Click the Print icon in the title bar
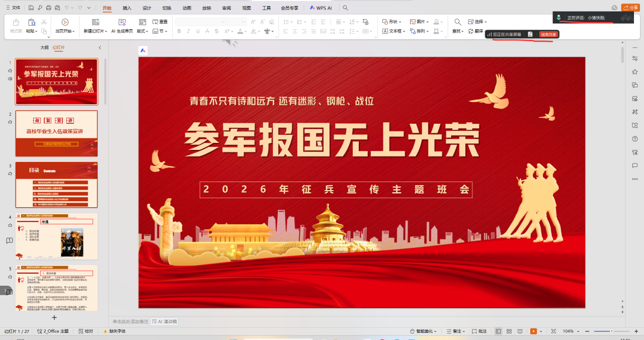Image resolution: width=644 pixels, height=340 pixels. coord(48,8)
